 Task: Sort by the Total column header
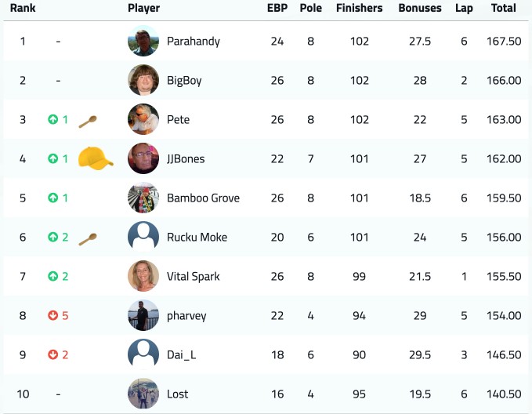[504, 8]
